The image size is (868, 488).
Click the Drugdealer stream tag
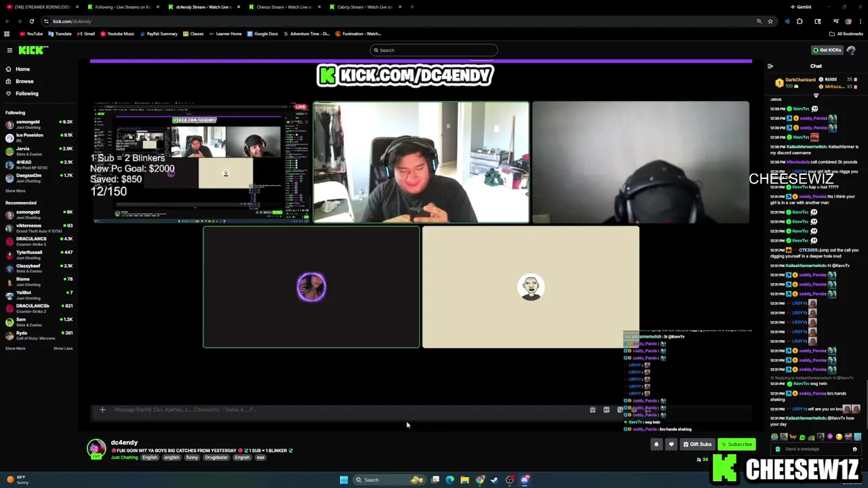coord(216,457)
